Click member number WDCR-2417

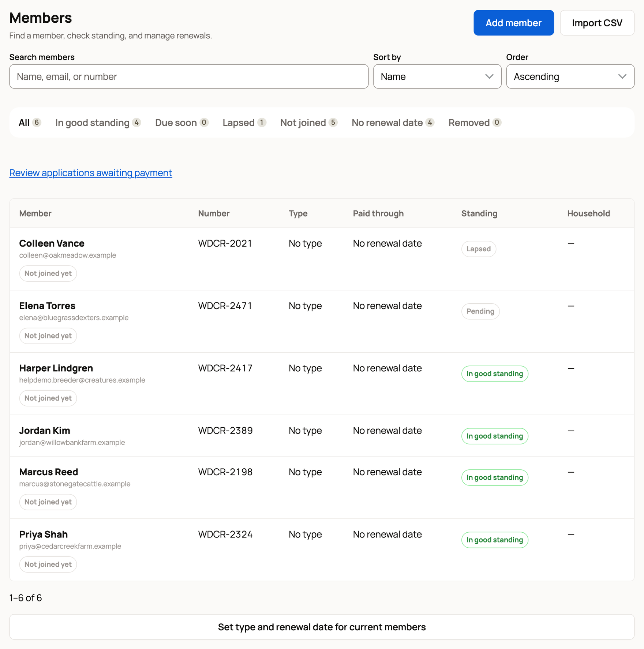(x=225, y=368)
